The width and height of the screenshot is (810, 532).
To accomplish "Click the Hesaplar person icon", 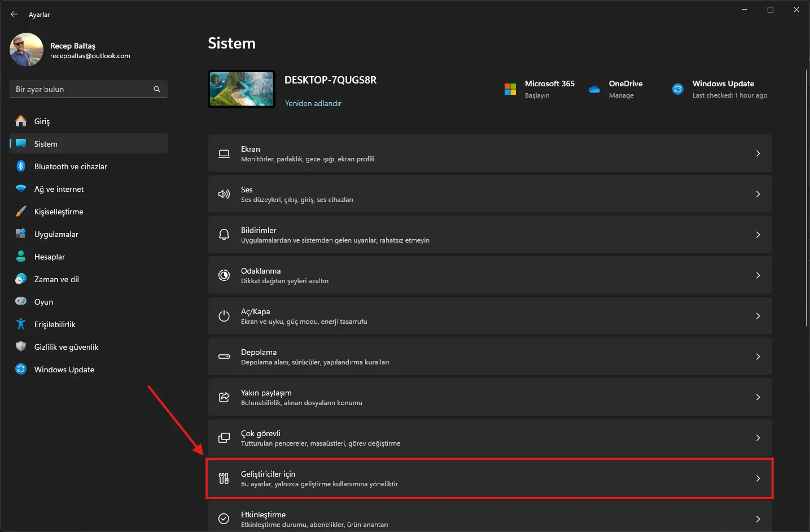I will click(x=21, y=256).
